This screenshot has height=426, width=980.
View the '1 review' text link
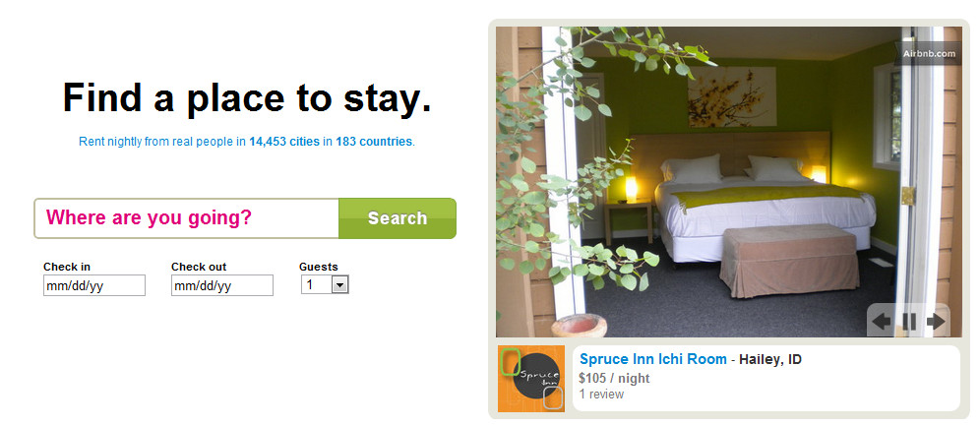[x=601, y=395]
